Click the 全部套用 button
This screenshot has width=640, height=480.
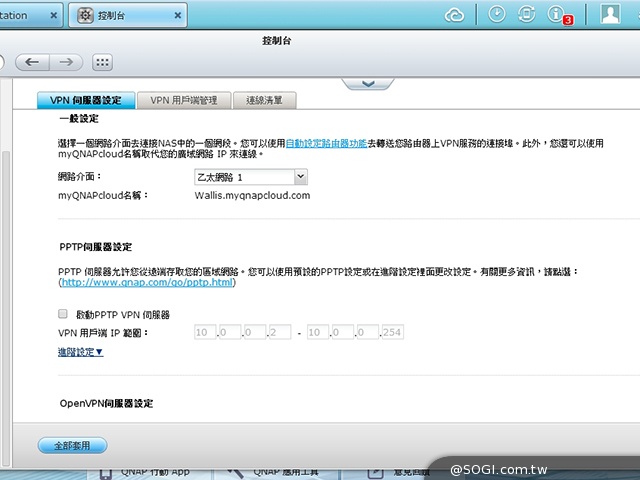(x=73, y=445)
